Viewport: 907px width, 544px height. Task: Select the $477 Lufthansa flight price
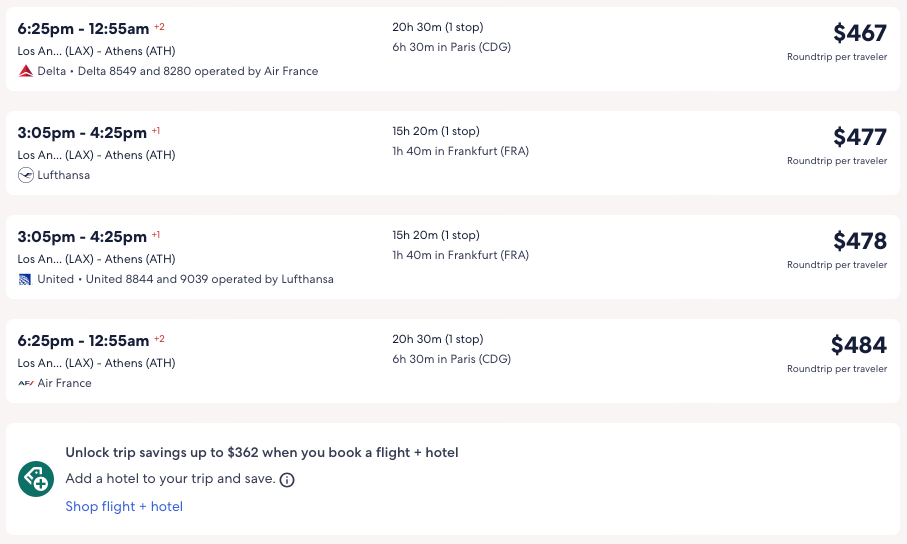[x=859, y=137]
